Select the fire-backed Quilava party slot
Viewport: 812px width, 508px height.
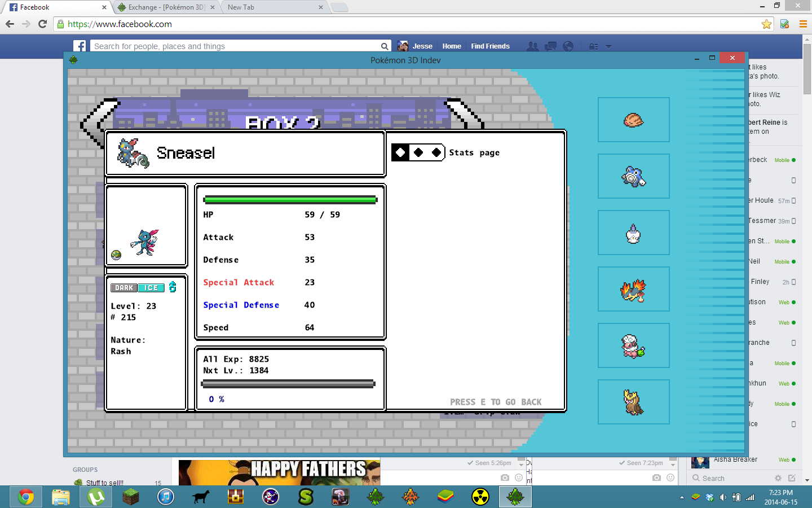click(633, 289)
